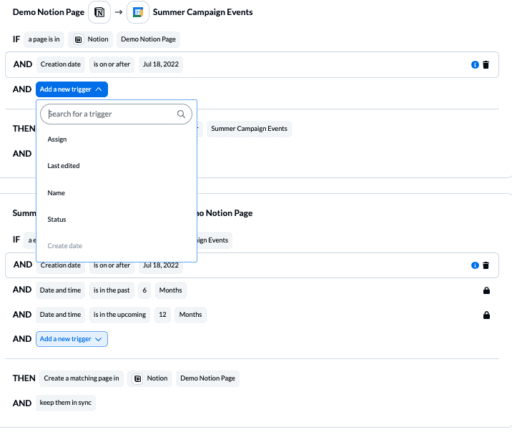The image size is (512, 432).
Task: Click the Notion icon beside Demo Notion Page title
Action: 99,12
